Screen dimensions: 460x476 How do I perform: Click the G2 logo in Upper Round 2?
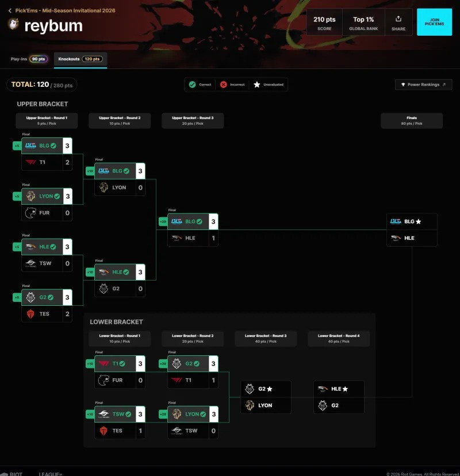point(104,289)
